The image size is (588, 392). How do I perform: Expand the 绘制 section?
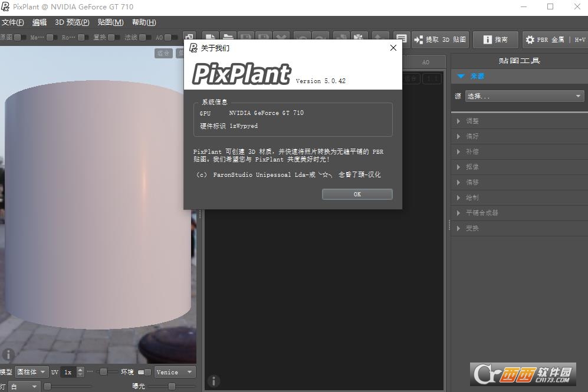click(x=520, y=197)
